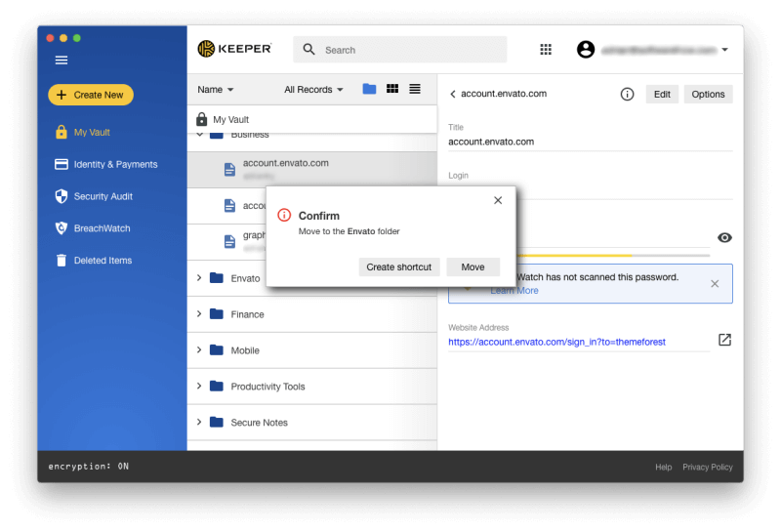This screenshot has width=781, height=532.
Task: Switch to folder view icon
Action: click(369, 89)
